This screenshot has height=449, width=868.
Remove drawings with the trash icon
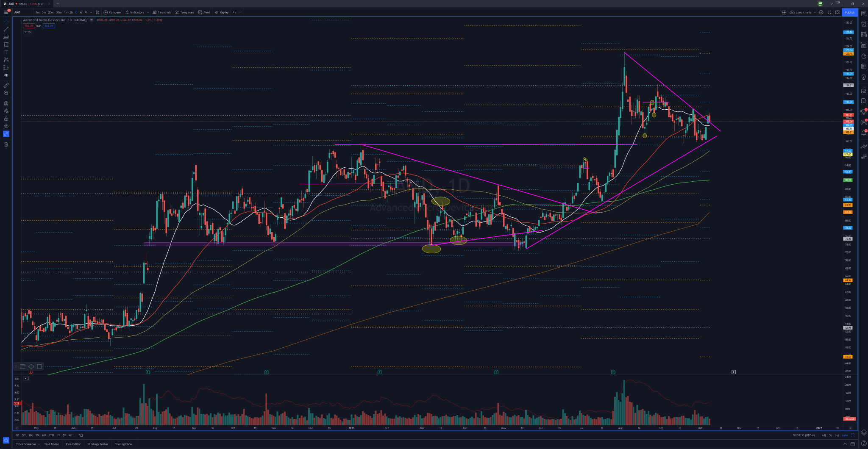pos(6,144)
